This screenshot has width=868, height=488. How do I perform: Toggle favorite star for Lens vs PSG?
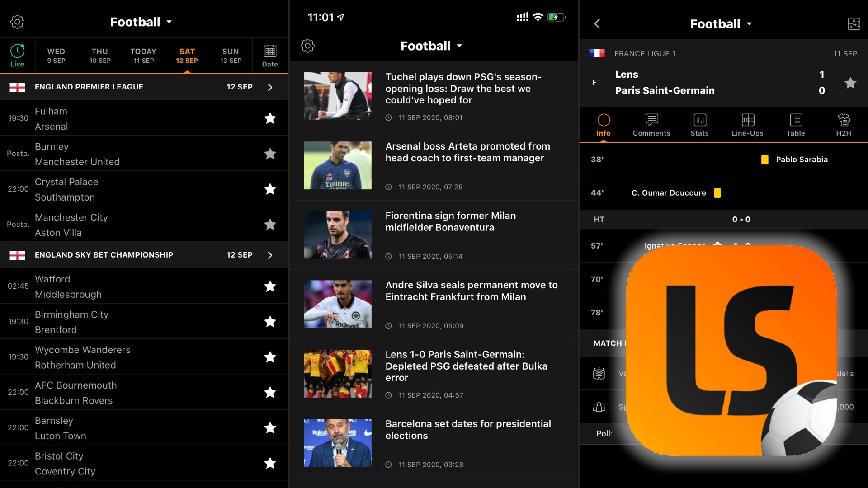tap(850, 82)
